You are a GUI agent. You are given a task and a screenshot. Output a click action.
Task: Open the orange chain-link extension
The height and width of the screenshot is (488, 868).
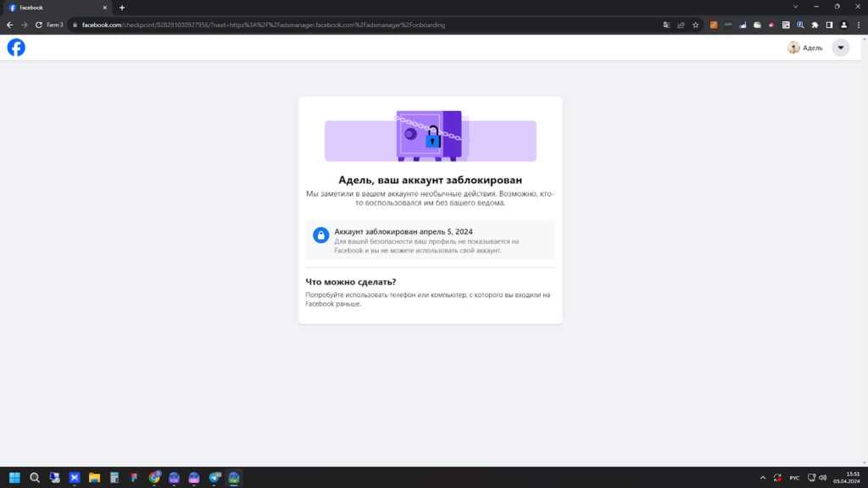[x=714, y=25]
